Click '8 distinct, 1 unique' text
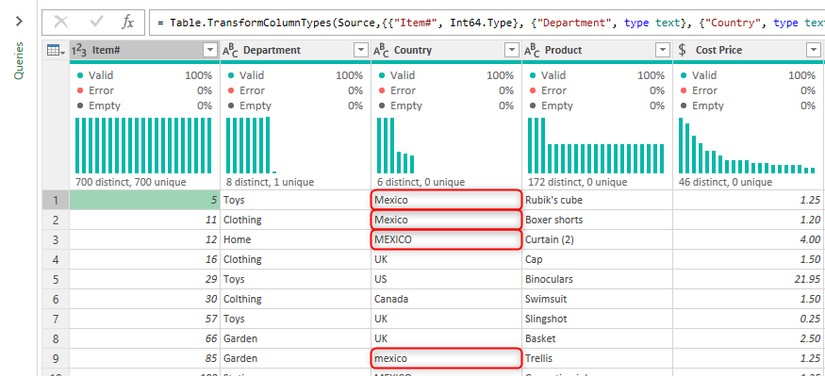The width and height of the screenshot is (825, 376). tap(270, 182)
